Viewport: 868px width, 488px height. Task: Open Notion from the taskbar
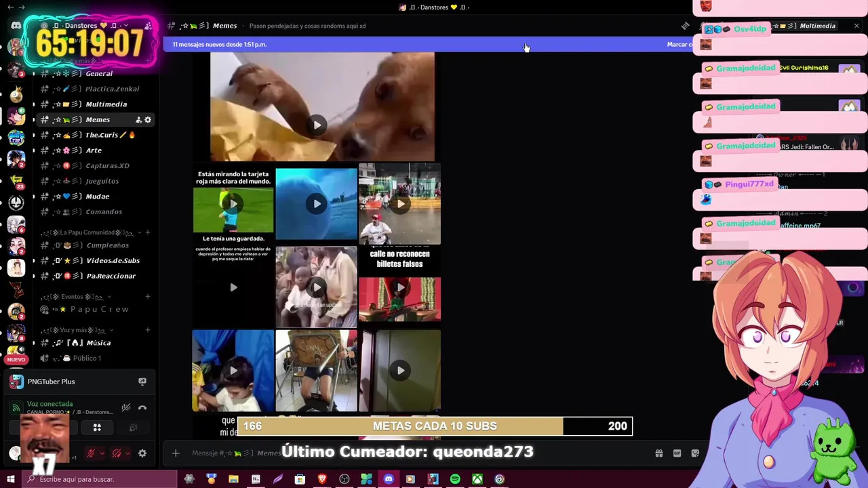point(256,479)
